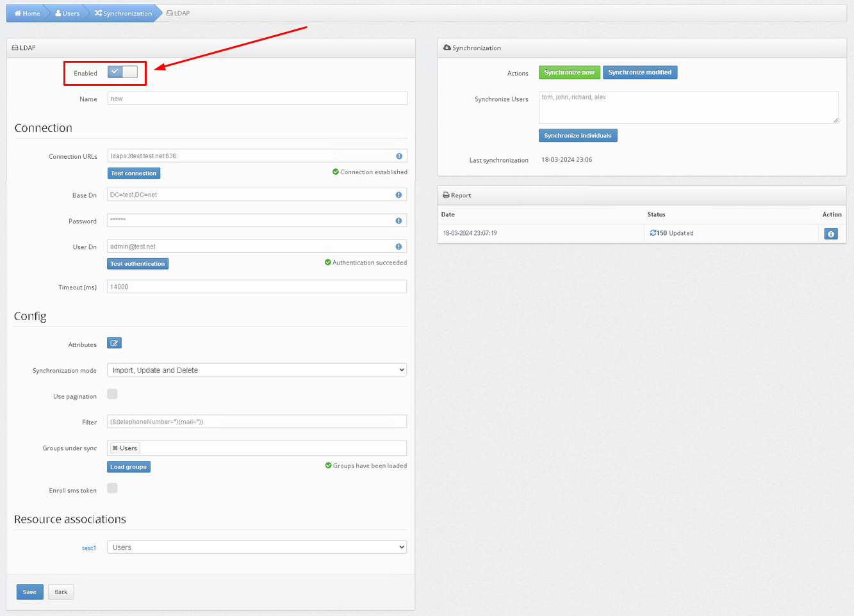Click Synchronize now button

click(569, 72)
